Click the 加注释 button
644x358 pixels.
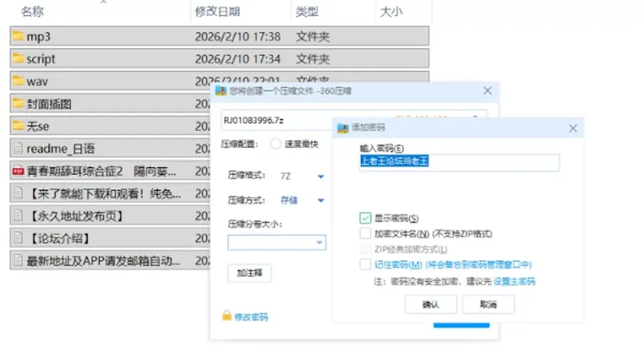tap(250, 273)
